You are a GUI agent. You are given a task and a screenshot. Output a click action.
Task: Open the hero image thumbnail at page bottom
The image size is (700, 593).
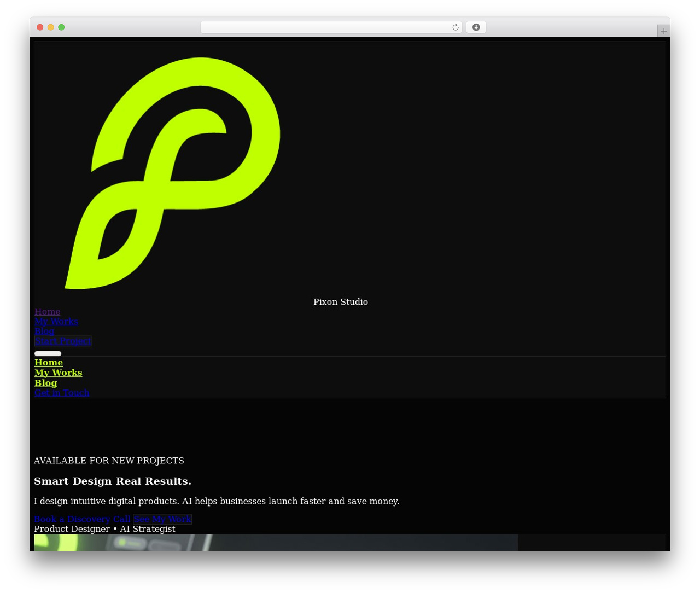[x=276, y=543]
